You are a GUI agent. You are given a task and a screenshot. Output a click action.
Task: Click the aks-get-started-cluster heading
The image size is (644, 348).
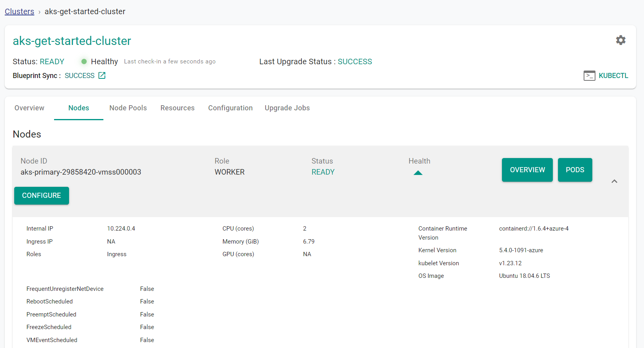coord(72,41)
